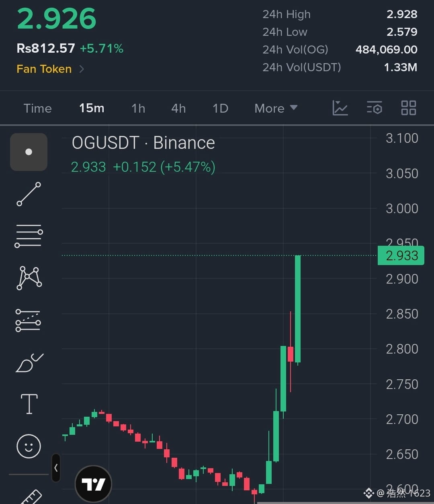Click the 24h Vol(USDT) value 1.33M
The width and height of the screenshot is (434, 504).
click(401, 67)
